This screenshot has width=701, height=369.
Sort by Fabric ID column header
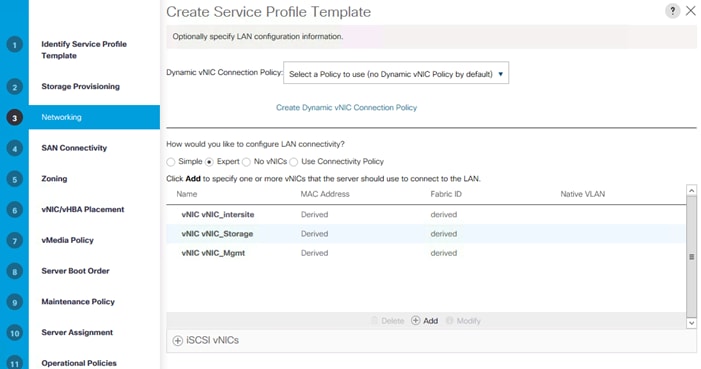tap(446, 194)
